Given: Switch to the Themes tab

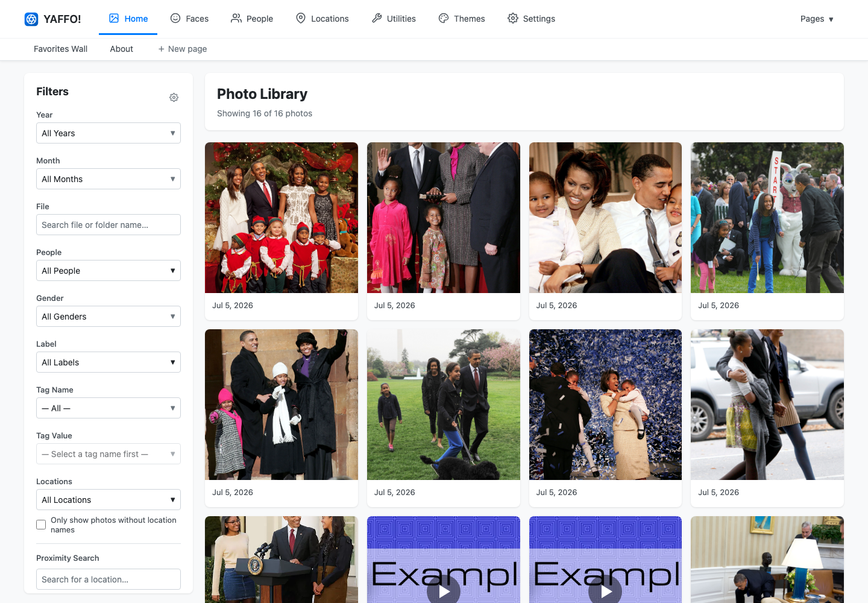Looking at the screenshot, I should [x=462, y=19].
